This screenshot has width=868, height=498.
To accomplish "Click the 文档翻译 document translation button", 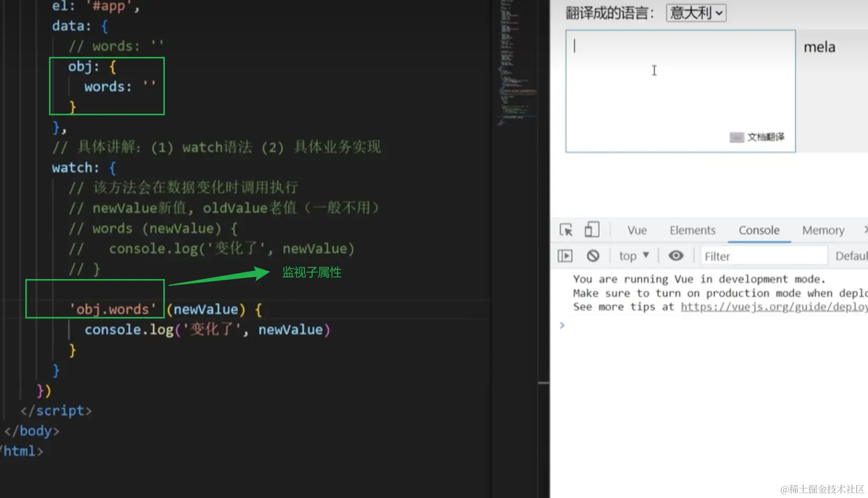I will [x=757, y=137].
